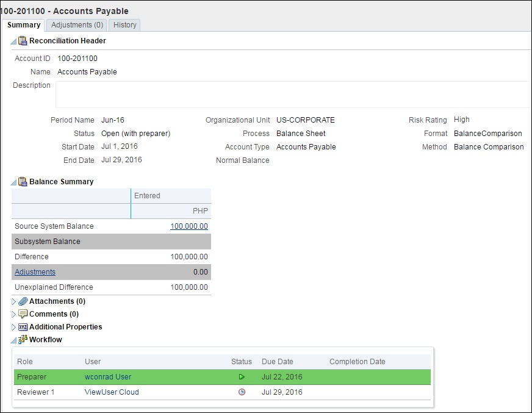Click the Attachments paperclip icon
The width and height of the screenshot is (532, 413).
[x=23, y=301]
